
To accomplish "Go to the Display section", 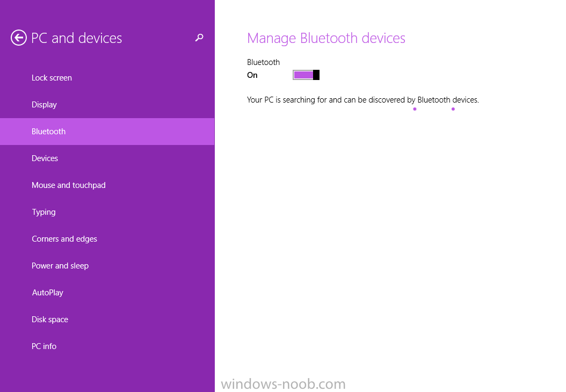I will [44, 105].
